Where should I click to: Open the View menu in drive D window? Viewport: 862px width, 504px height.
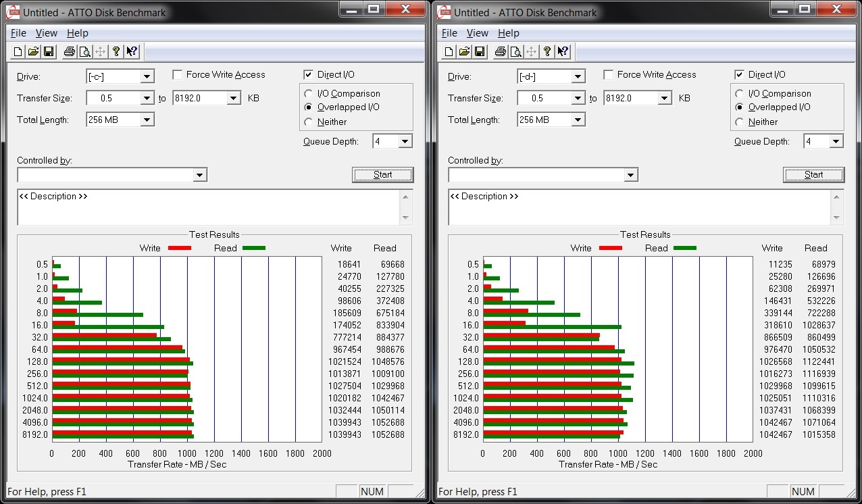tap(478, 33)
